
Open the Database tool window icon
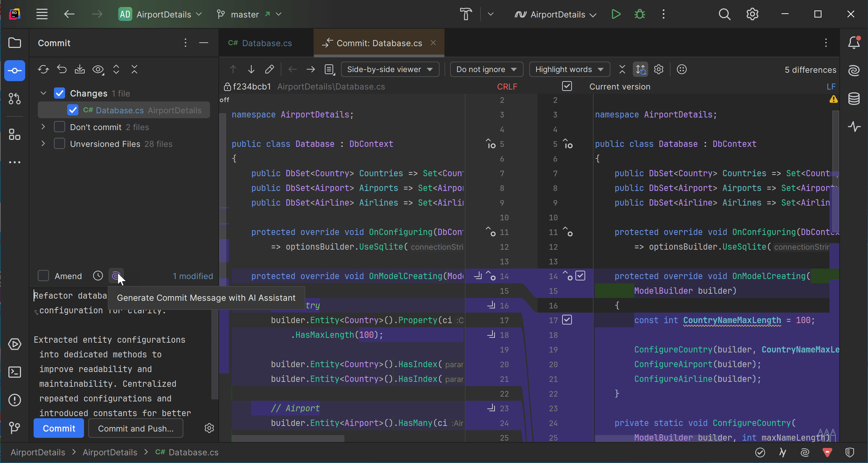[x=854, y=99]
